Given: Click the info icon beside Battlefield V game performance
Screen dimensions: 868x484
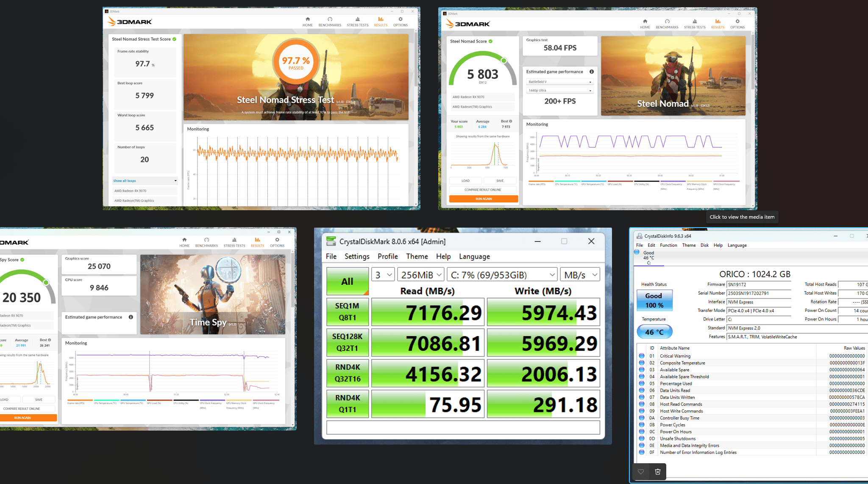Looking at the screenshot, I should point(591,72).
